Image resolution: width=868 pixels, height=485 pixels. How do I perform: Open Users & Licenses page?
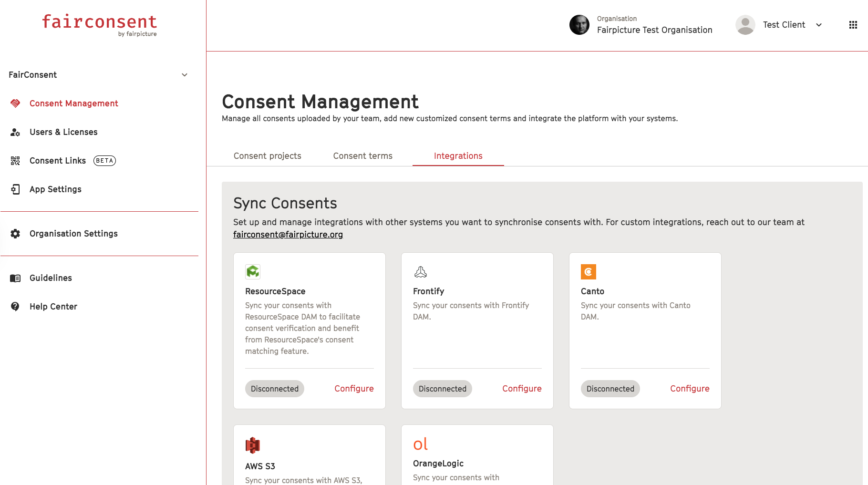pos(63,132)
